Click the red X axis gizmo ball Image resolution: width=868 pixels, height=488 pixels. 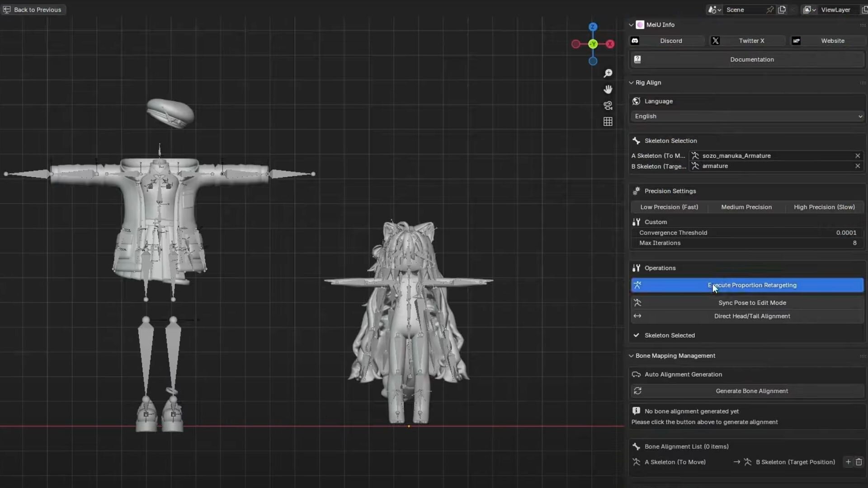point(610,44)
